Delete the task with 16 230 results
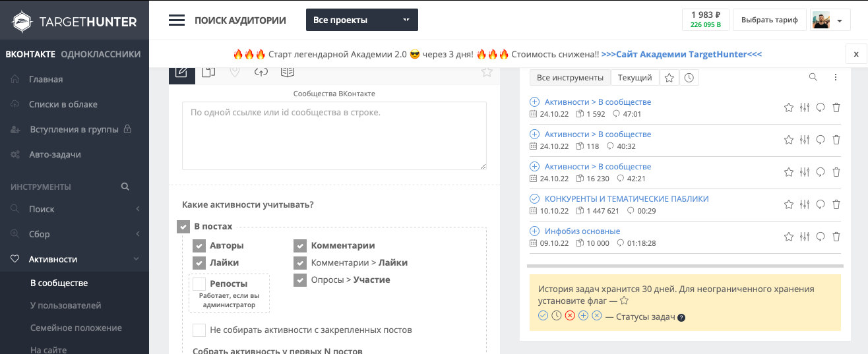 836,172
